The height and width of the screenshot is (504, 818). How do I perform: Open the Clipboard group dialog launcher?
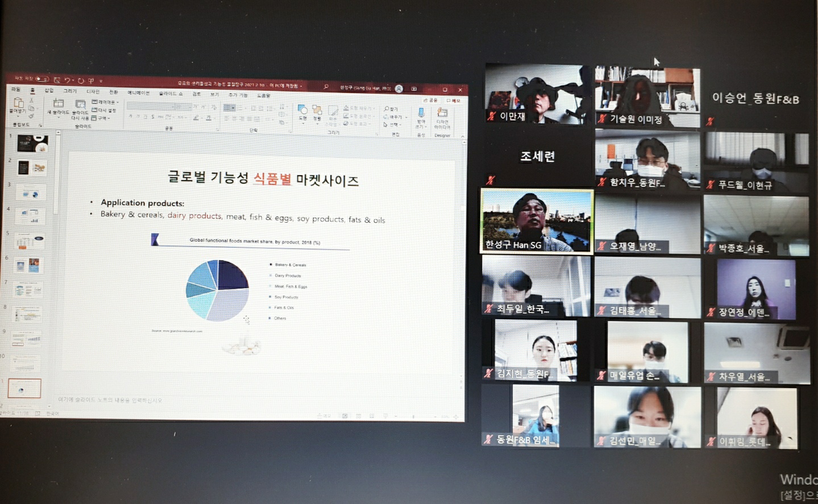pos(40,125)
